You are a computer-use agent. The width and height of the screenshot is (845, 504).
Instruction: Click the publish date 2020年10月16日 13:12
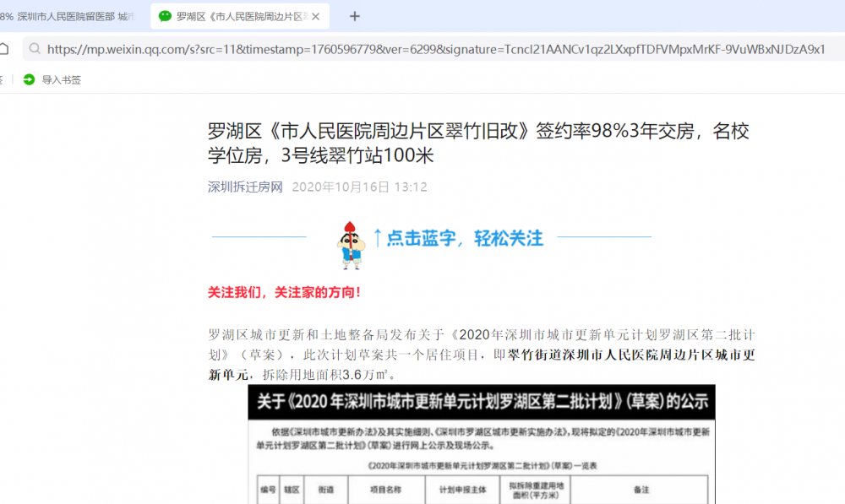359,187
